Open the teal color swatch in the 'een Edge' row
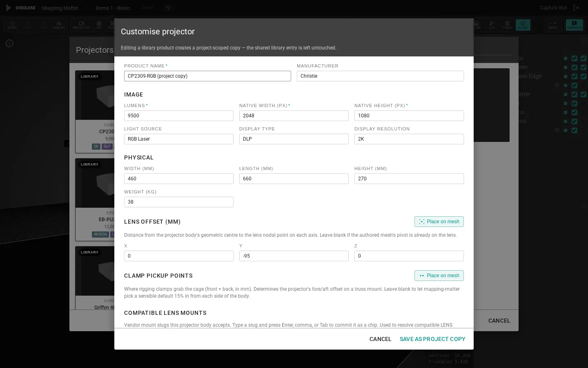The image size is (588, 368). (x=566, y=76)
